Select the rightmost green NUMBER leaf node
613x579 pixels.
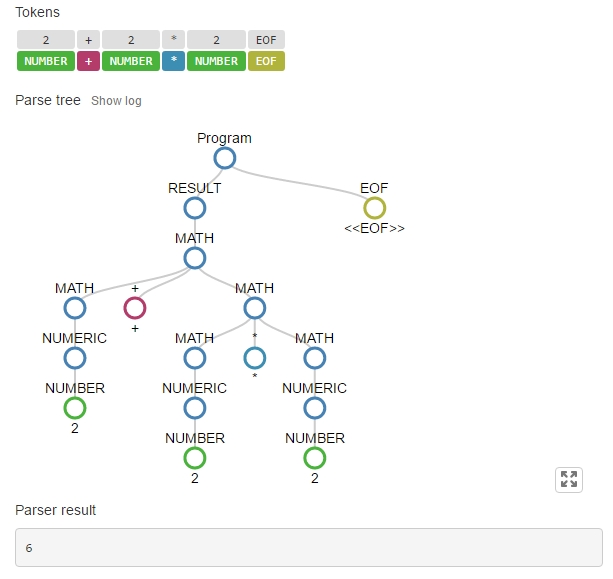[315, 458]
